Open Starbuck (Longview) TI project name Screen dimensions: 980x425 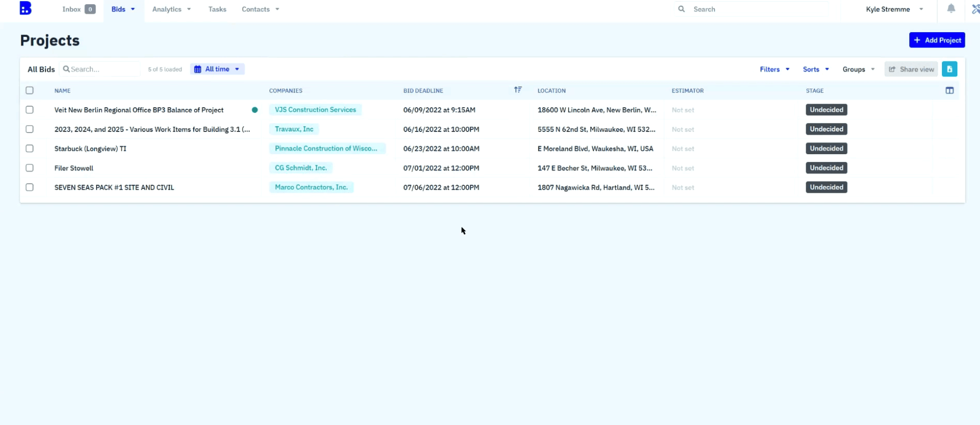coord(90,148)
